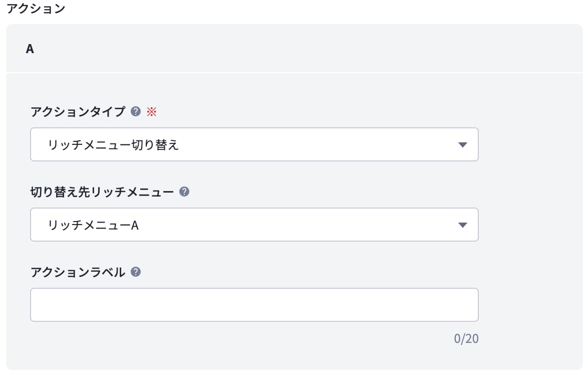
Task: Click help icon beside アクションラベル
Action: point(135,272)
